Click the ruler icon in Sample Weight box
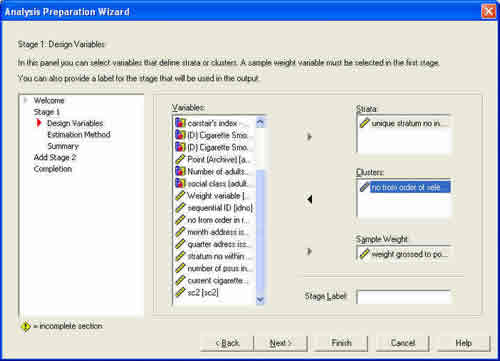500x361 pixels. click(x=364, y=254)
